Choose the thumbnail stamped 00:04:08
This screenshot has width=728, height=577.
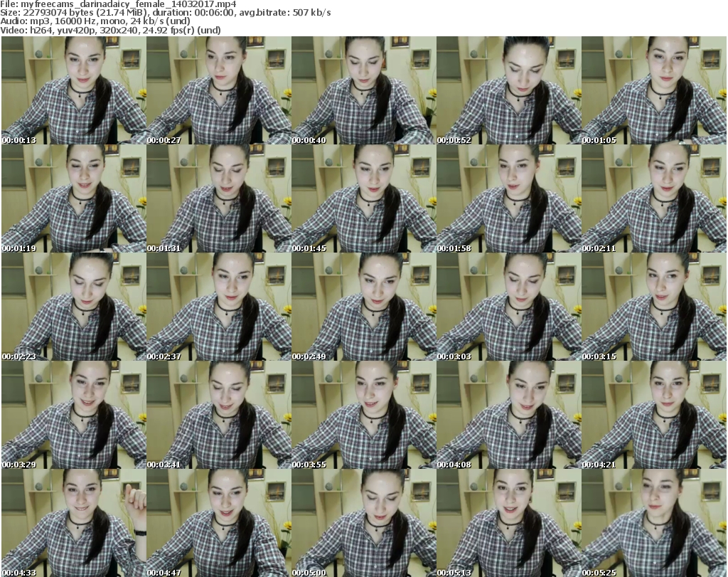point(509,414)
